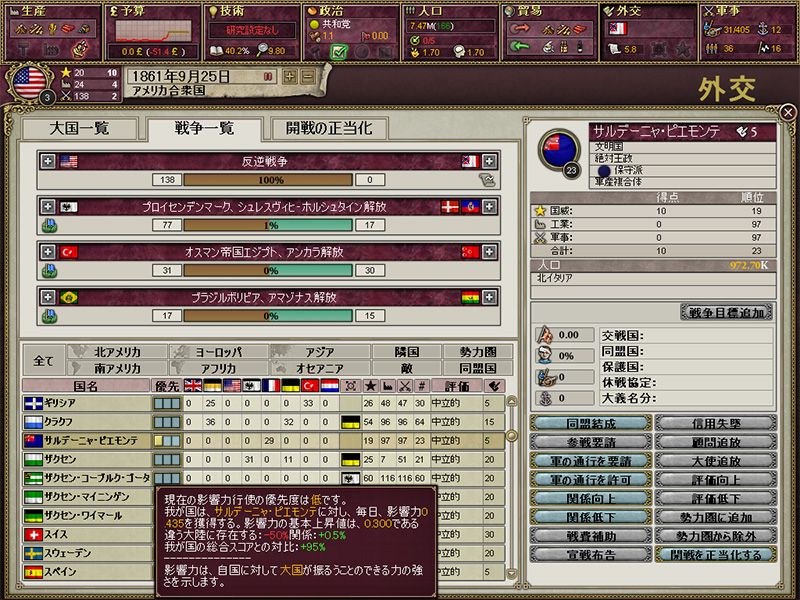The image size is (800, 600).
Task: Expand attackers of 反逆戦争 war
Action: coord(47,161)
